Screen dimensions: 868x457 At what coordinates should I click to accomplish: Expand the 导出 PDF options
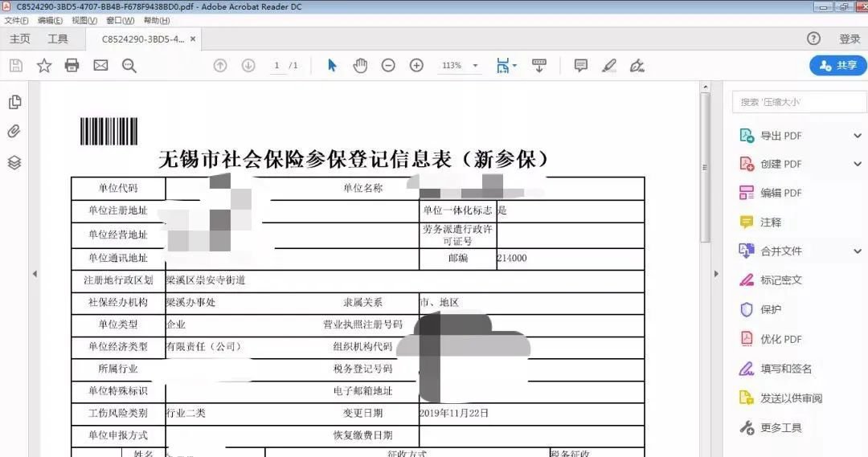(857, 136)
